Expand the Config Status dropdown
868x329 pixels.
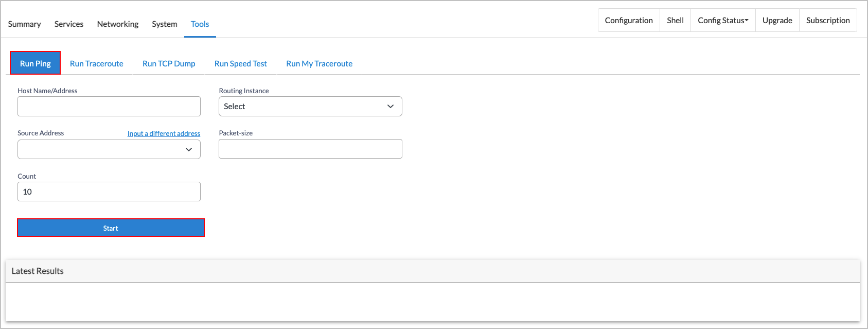(722, 21)
